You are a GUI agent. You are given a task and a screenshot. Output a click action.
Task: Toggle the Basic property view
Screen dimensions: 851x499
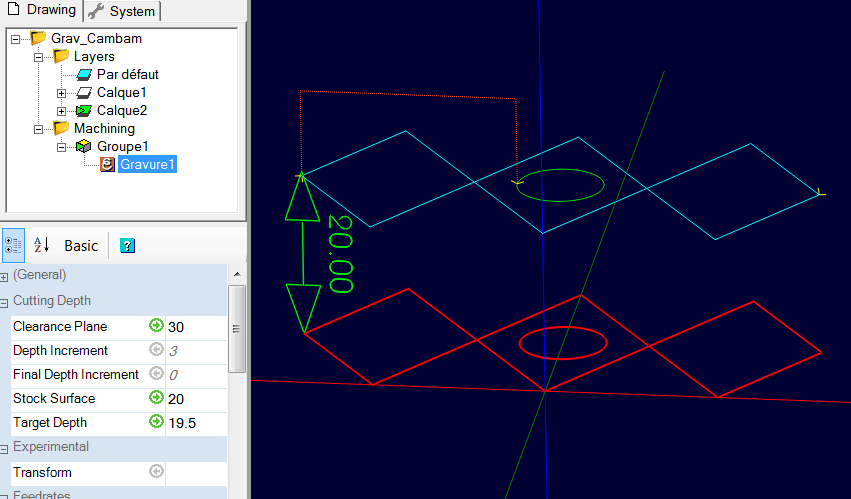coord(81,246)
